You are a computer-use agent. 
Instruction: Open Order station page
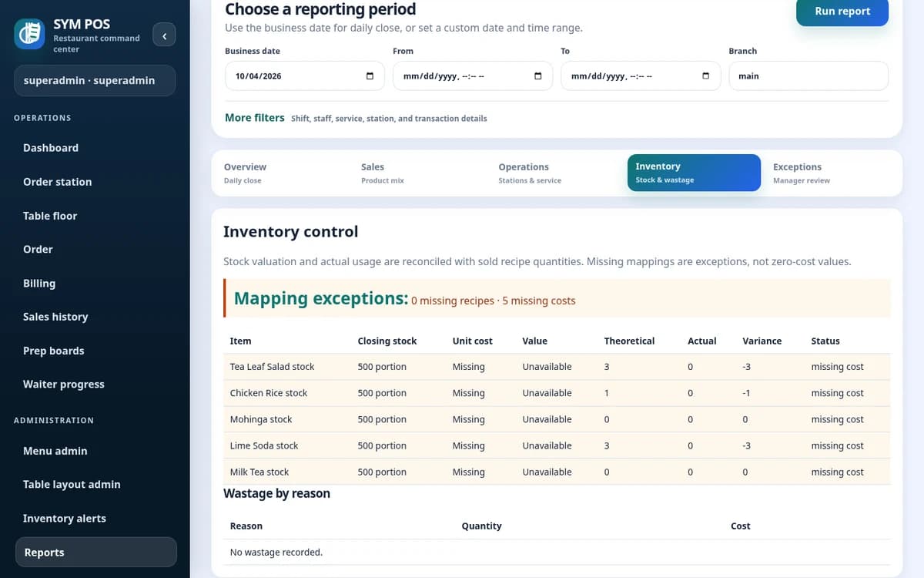[95, 182]
